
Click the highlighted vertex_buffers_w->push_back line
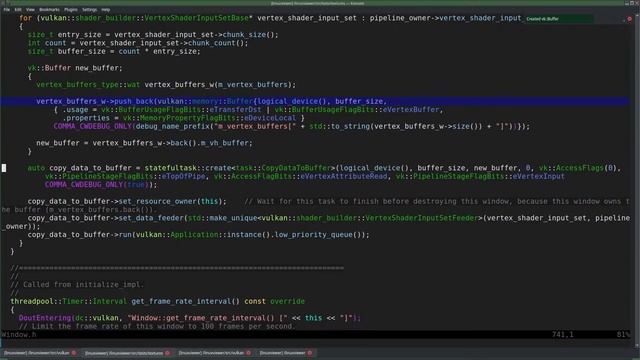click(x=315, y=101)
